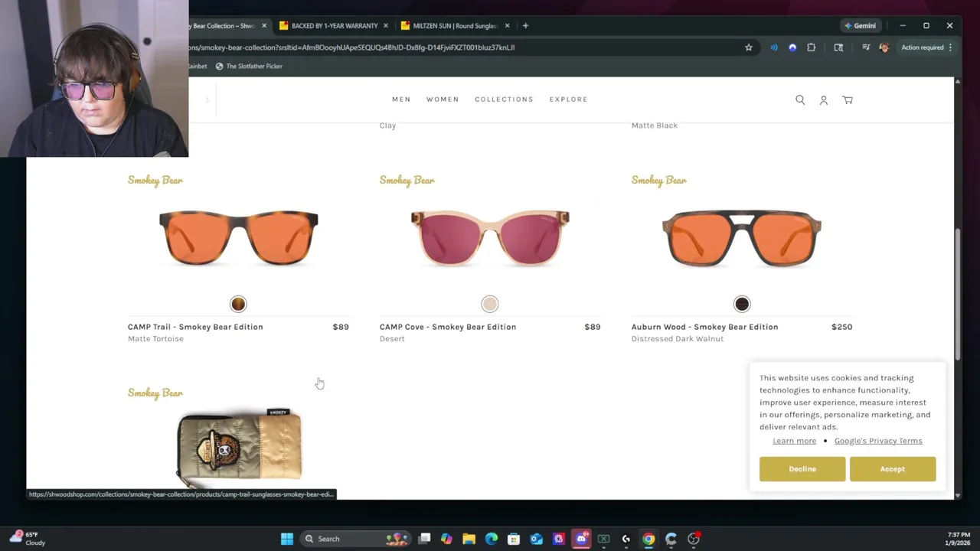Open the weather widget showing 65°F Cloudy

[x=27, y=539]
